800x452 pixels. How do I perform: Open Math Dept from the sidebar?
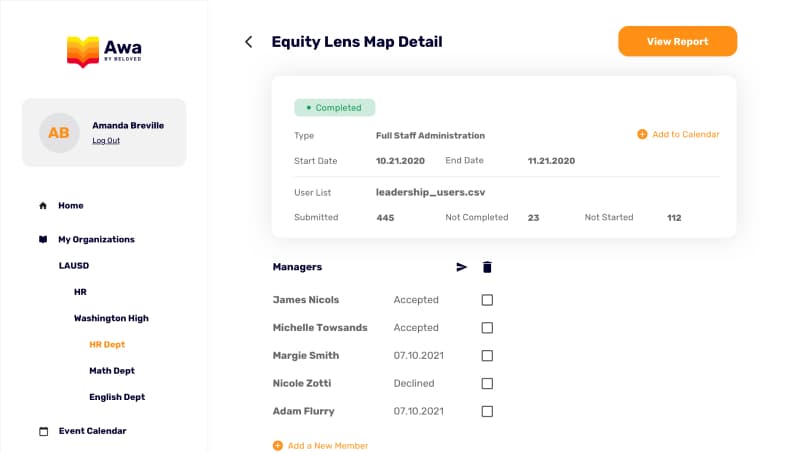[111, 370]
